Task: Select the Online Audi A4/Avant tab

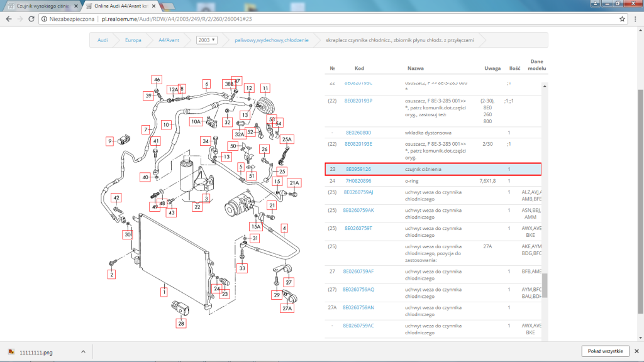Action: pos(120,6)
